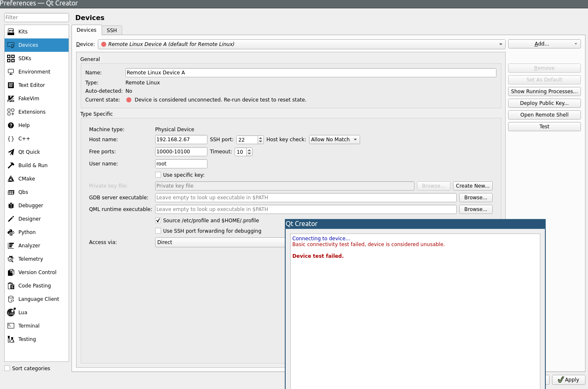The image size is (588, 389).
Task: Click the Free ports field
Action: point(181,152)
